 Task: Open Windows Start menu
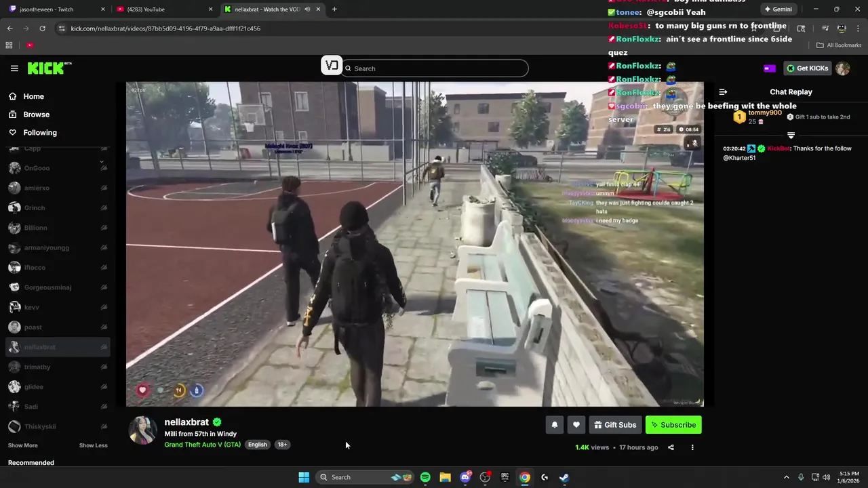pos(304,477)
